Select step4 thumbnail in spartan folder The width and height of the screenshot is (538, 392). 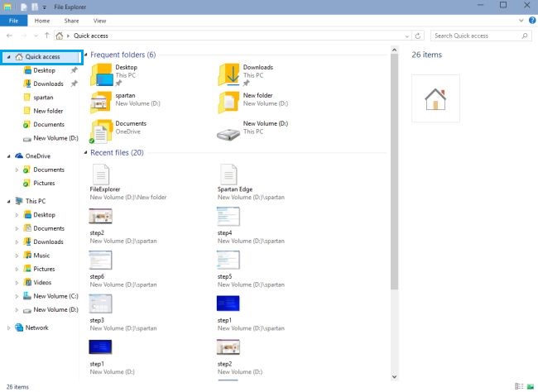[228, 217]
